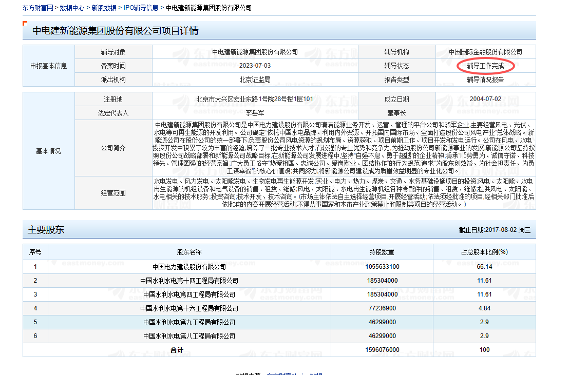Select shareholder 中国电力建设股份有限公司
Image resolution: width=588 pixels, height=375 pixels.
(189, 267)
